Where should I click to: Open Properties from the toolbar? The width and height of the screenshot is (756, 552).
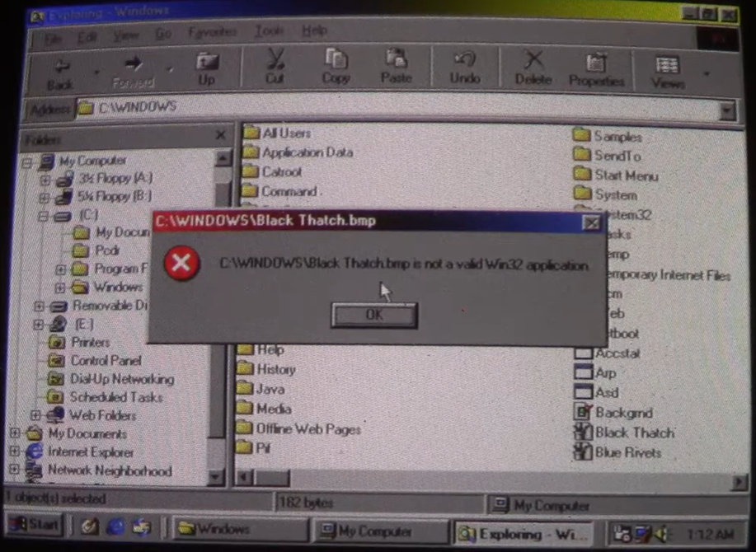pos(596,70)
